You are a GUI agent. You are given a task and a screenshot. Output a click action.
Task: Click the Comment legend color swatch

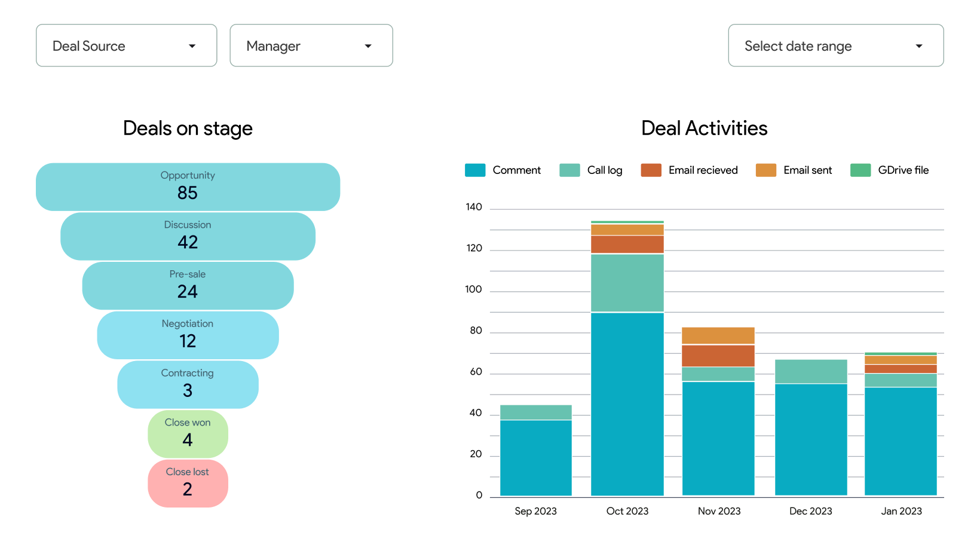(x=474, y=170)
